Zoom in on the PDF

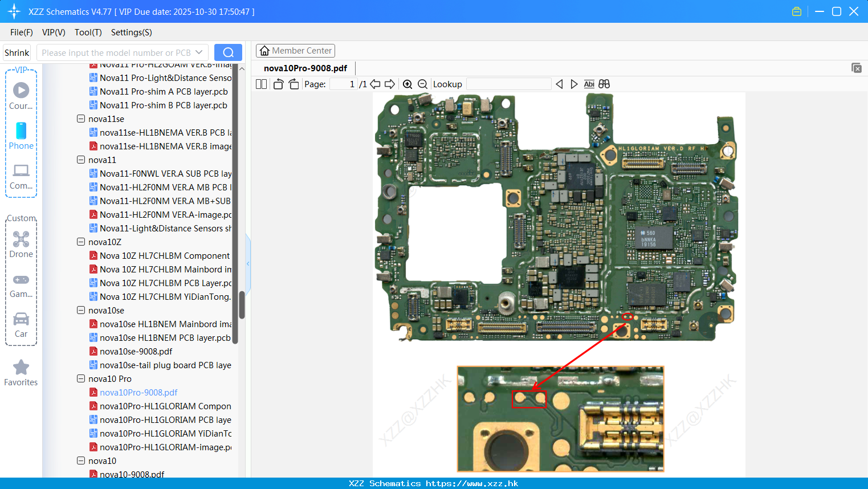pos(407,84)
